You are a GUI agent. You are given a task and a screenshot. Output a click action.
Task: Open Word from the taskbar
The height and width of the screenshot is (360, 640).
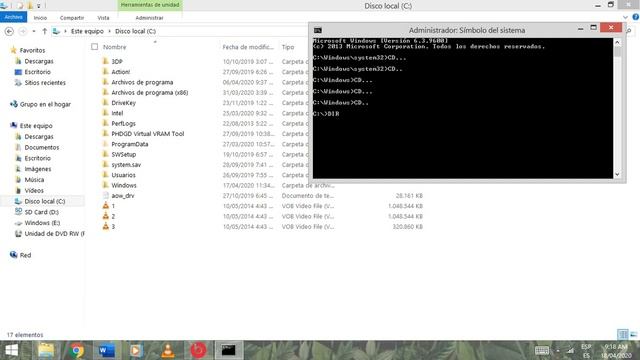tap(107, 350)
